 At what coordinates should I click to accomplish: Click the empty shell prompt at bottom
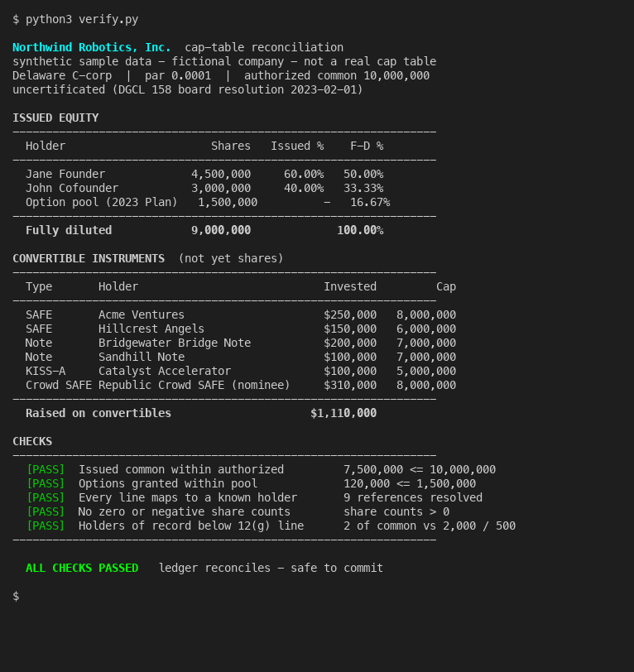tap(16, 596)
